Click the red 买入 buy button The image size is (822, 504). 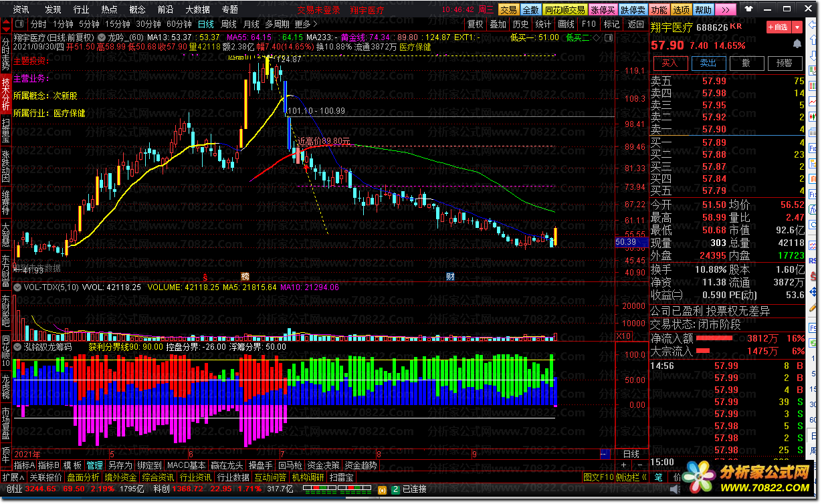[670, 63]
